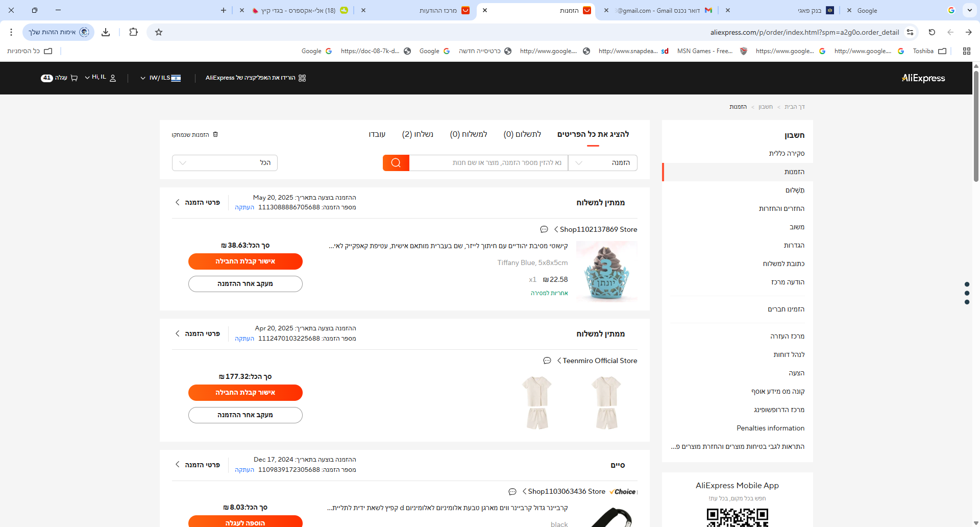This screenshot has height=527, width=980.
Task: Select the 'Processed' orders tab
Action: (377, 134)
